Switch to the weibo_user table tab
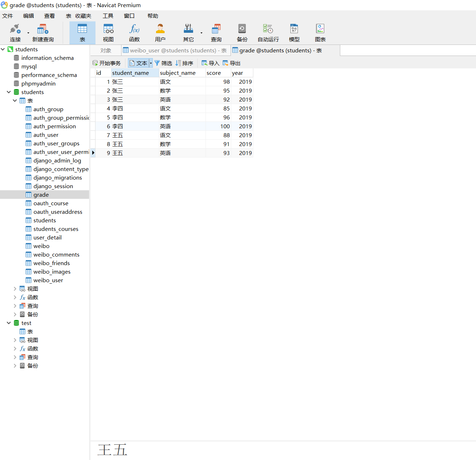This screenshot has height=460, width=476. pos(175,51)
